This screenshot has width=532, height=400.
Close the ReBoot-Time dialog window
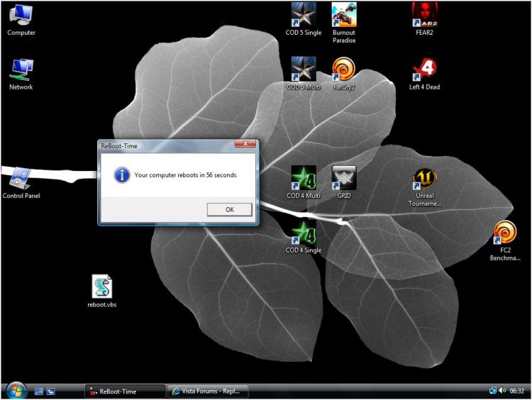pos(245,145)
